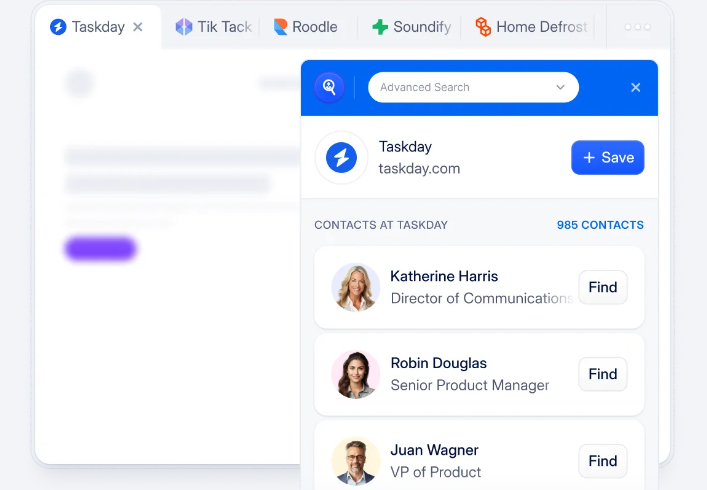
Task: Click the Tik Tack hexagon icon
Action: point(184,27)
